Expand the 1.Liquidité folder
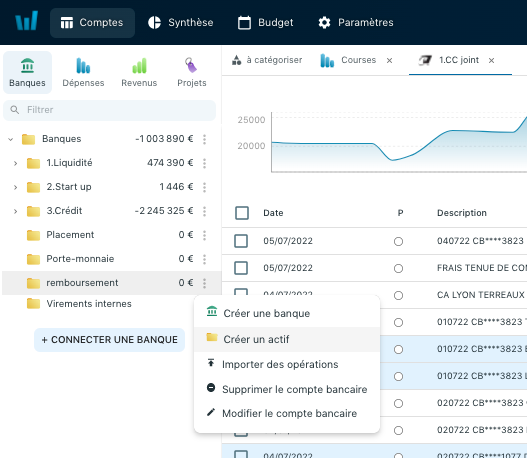This screenshot has width=527, height=458. 15,163
